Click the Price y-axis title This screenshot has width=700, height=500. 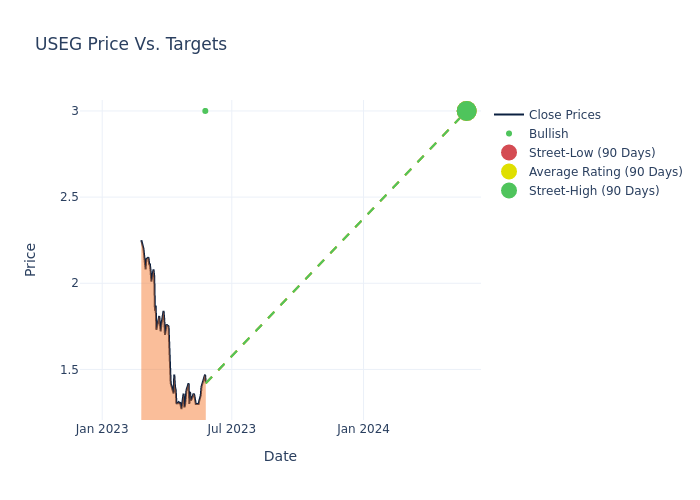(x=30, y=259)
